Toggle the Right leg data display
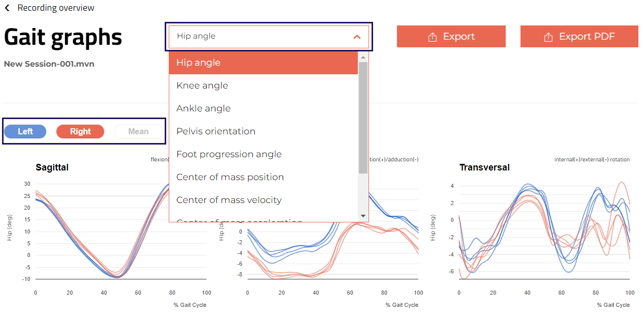The height and width of the screenshot is (314, 644). 80,131
